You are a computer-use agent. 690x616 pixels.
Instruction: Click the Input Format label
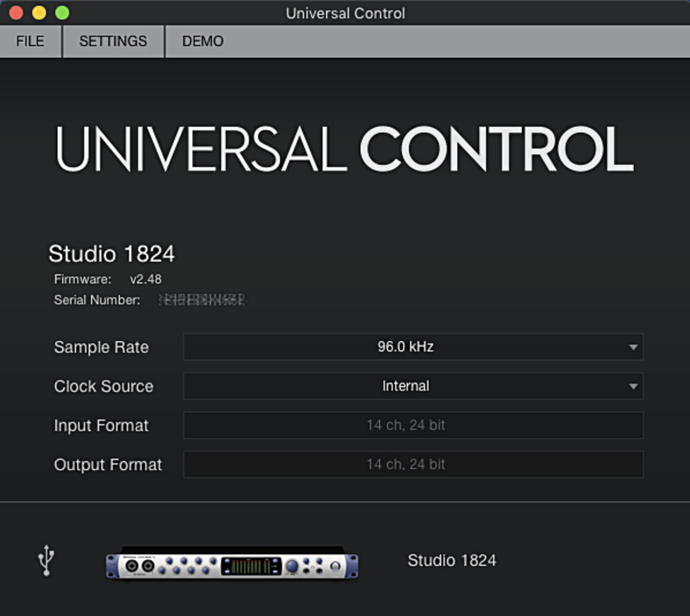pyautogui.click(x=101, y=426)
